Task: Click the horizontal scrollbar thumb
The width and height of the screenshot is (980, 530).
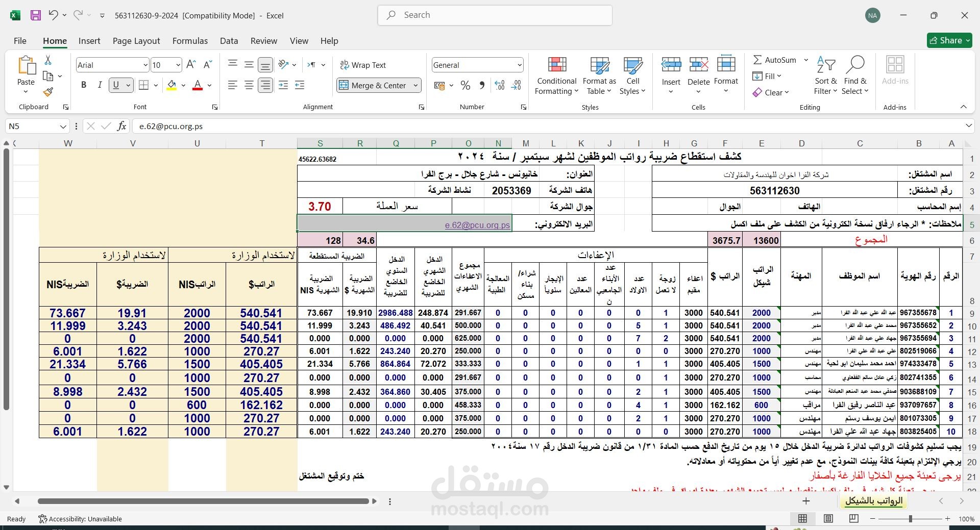Action: pos(204,501)
